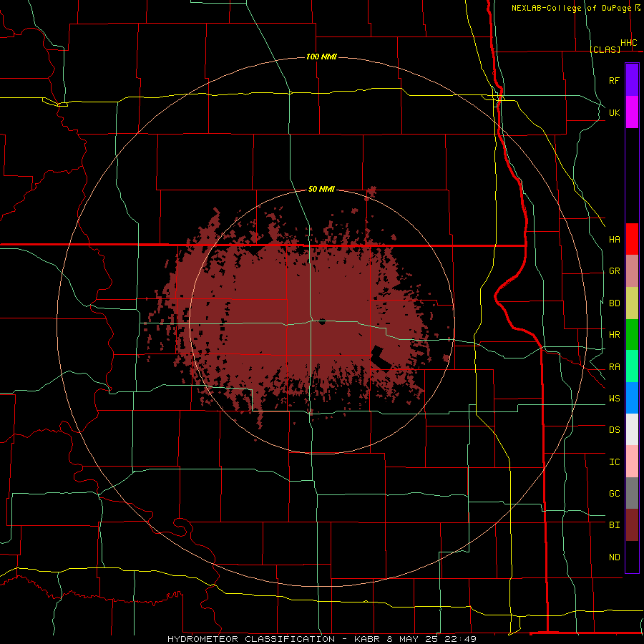Choose the gray GC legend swatch
Viewport: 644px width, 644px height.
[x=632, y=493]
